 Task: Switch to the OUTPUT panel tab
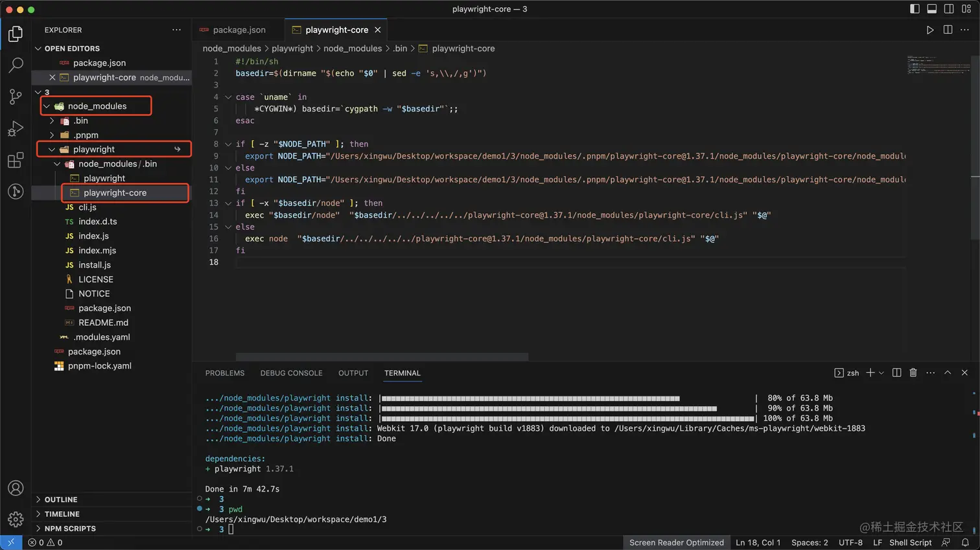353,373
